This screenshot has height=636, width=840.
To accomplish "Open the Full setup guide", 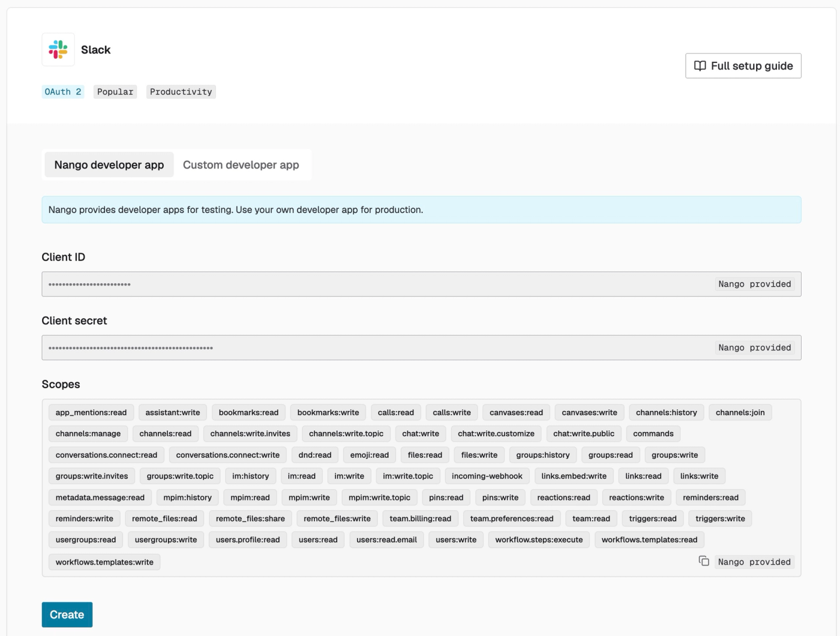I will point(743,66).
